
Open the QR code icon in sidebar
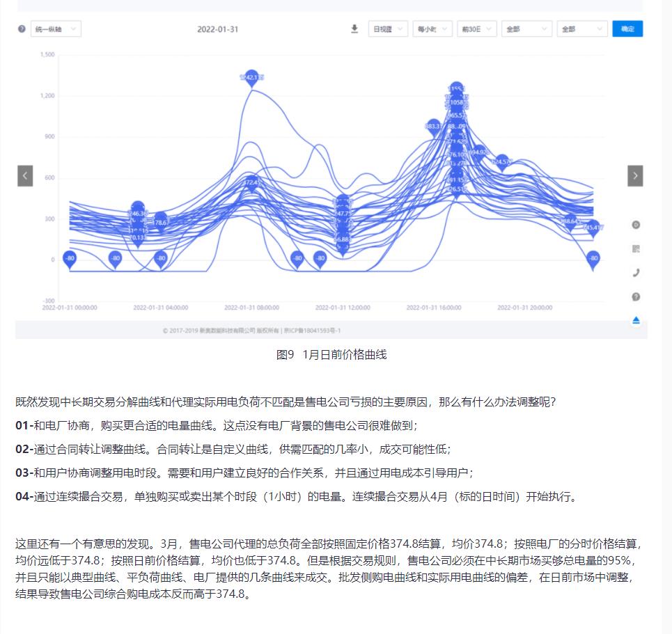636,248
